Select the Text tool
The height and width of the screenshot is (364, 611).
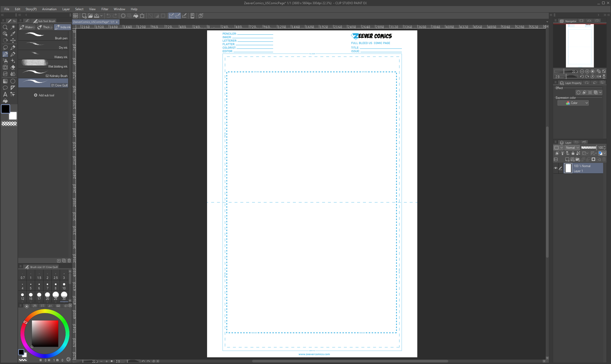click(5, 95)
